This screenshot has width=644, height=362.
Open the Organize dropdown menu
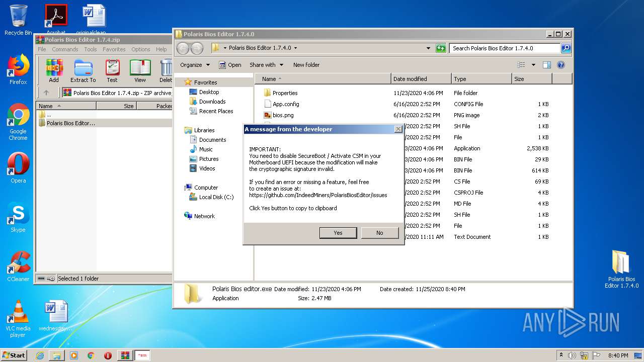point(195,65)
